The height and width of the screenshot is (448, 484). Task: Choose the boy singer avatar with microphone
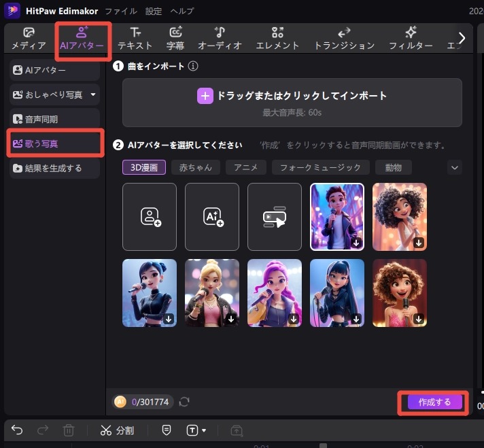click(337, 217)
